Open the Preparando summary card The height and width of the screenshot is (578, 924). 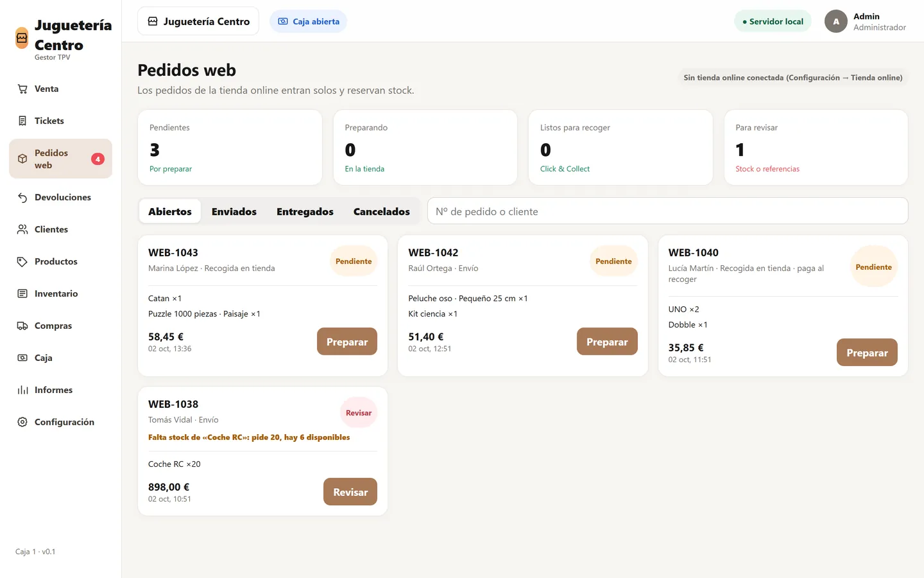point(425,148)
